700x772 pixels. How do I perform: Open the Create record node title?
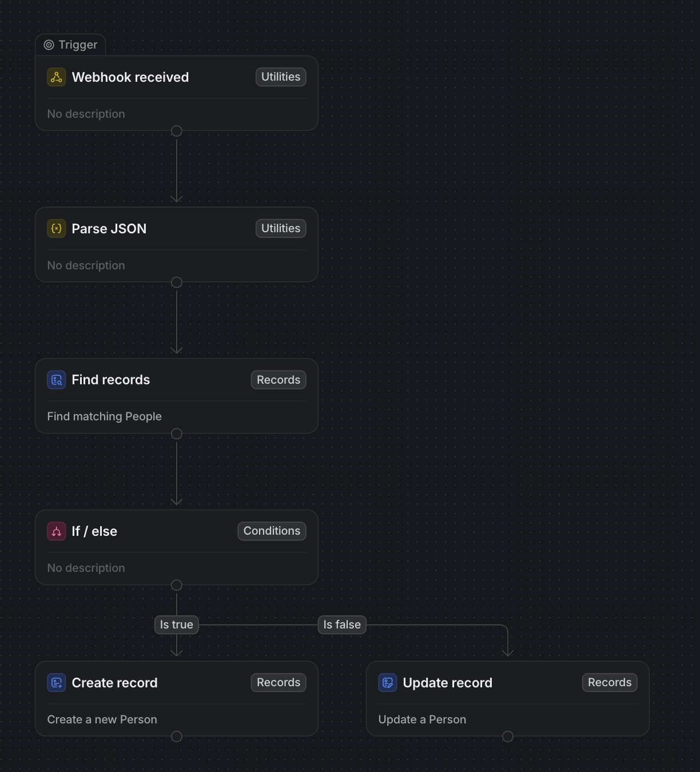[x=114, y=683]
